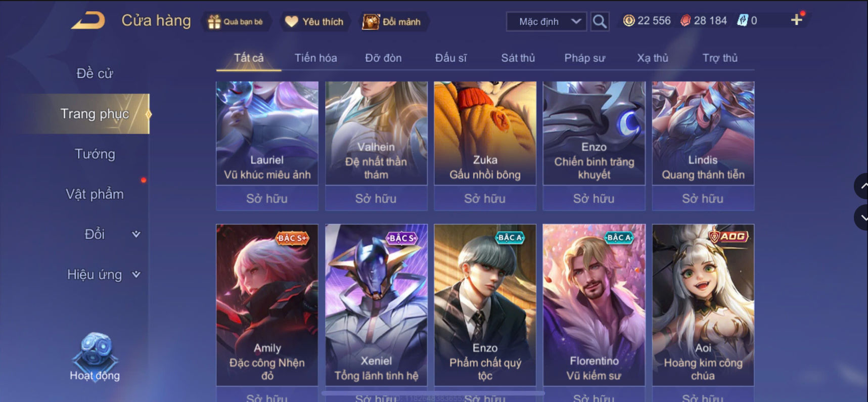Click the red ruby currency icon

coord(686,21)
